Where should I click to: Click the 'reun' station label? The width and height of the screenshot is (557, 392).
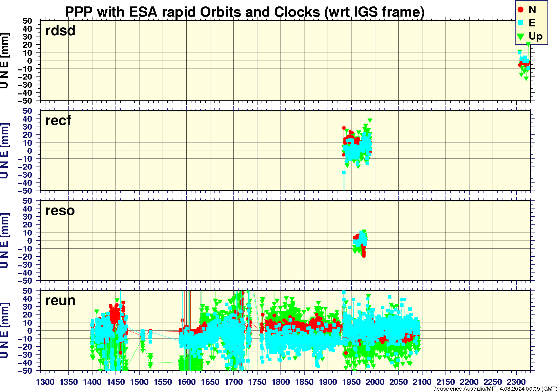[x=60, y=301]
